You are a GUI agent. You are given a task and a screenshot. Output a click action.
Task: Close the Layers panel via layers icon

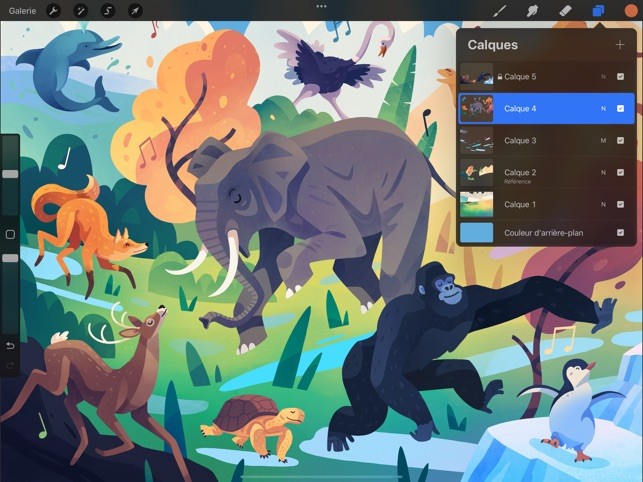click(598, 11)
